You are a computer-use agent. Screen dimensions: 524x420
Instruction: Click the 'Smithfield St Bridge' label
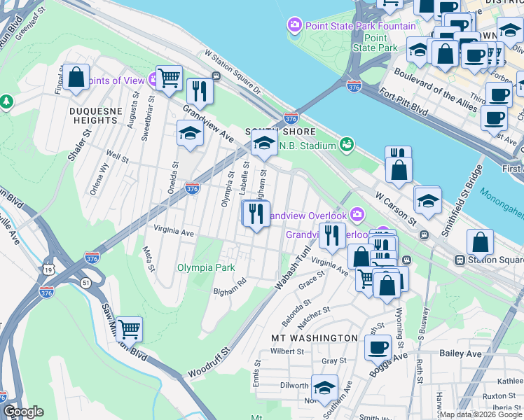pyautogui.click(x=462, y=201)
